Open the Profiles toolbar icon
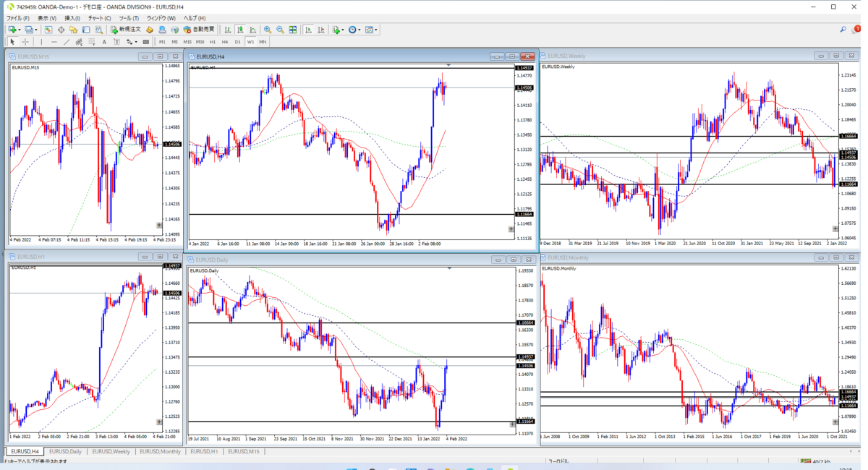The image size is (868, 470). click(29, 30)
